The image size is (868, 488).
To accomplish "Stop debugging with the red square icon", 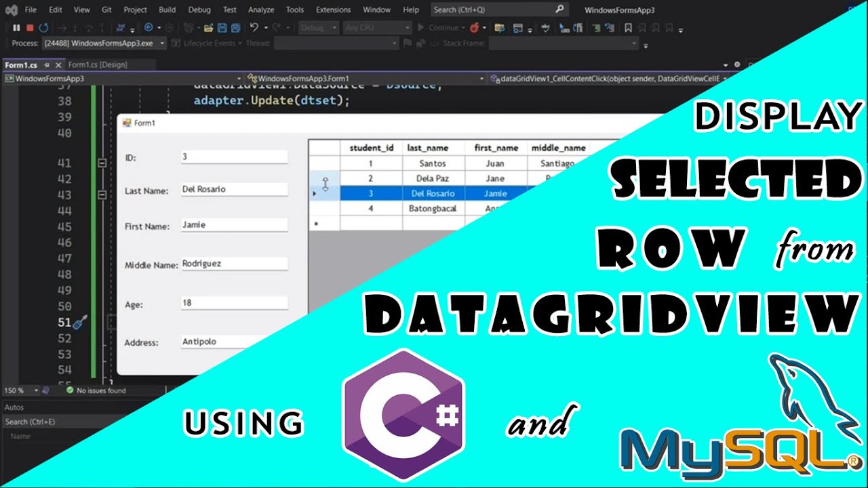I will click(30, 28).
